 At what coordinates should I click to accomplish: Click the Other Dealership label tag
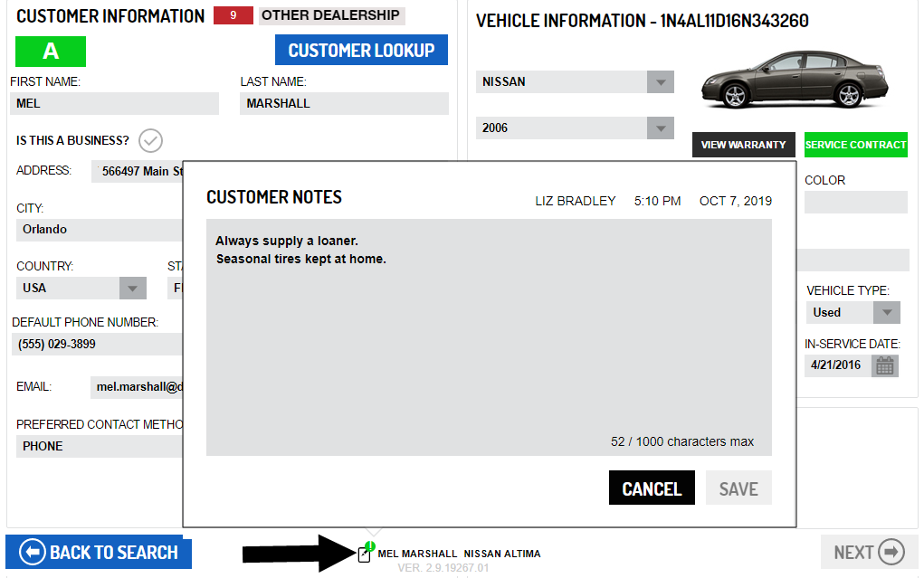[330, 15]
